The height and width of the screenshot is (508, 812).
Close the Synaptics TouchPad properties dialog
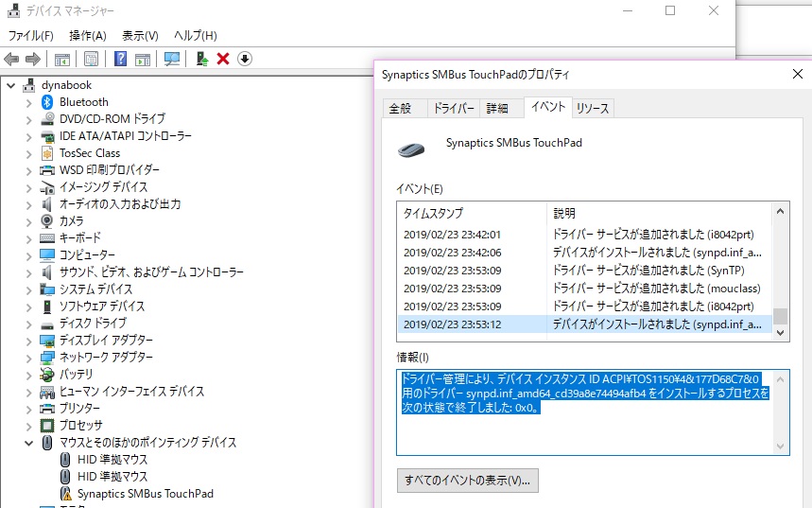(798, 74)
